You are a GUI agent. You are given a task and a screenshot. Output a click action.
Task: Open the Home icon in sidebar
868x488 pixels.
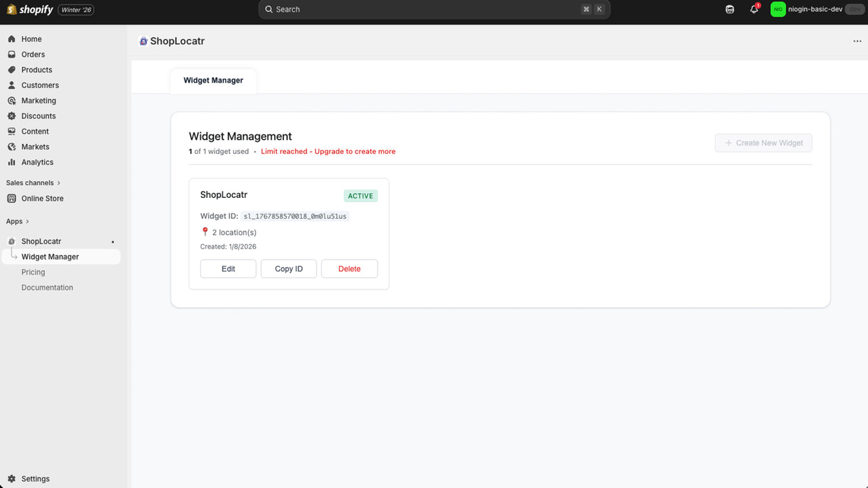pos(12,39)
